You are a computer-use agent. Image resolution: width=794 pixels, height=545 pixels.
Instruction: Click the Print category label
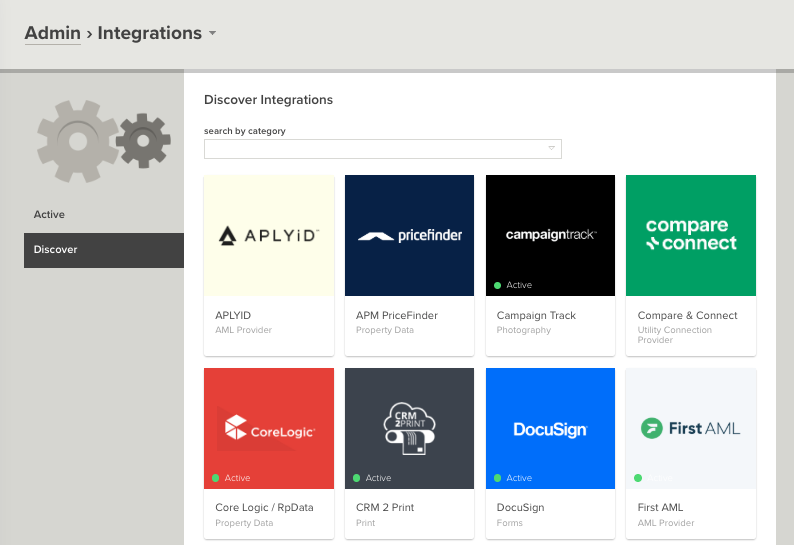click(x=366, y=523)
